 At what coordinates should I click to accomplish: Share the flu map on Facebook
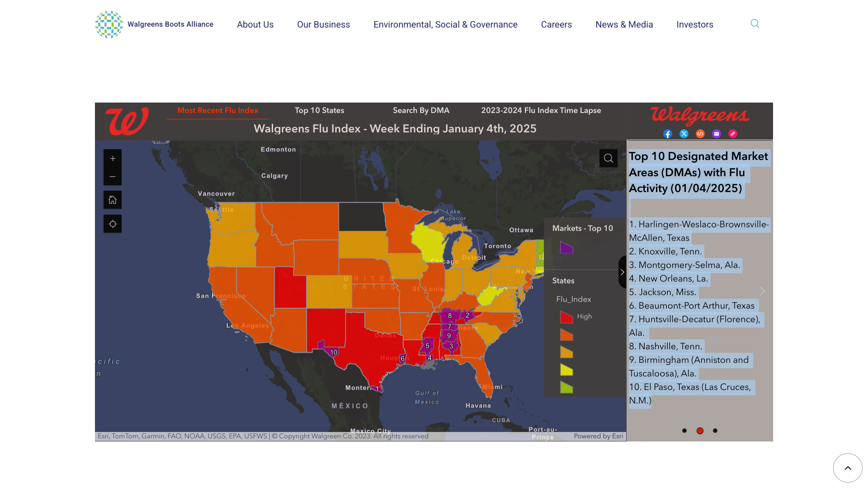pos(668,134)
